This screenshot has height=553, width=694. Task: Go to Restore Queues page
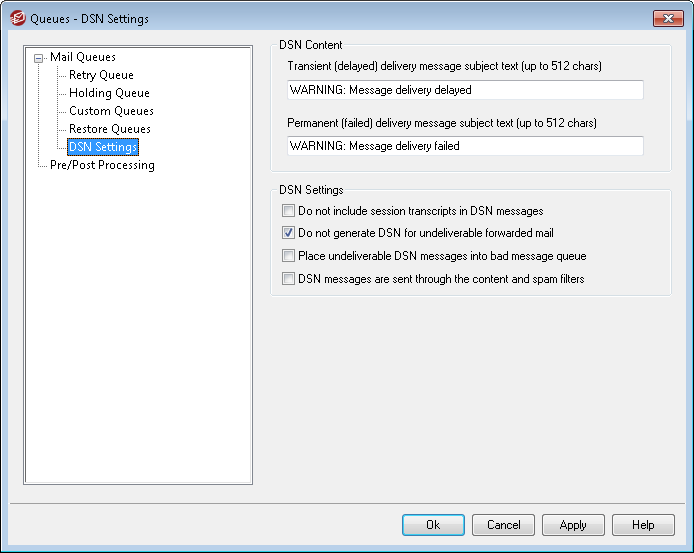click(110, 129)
